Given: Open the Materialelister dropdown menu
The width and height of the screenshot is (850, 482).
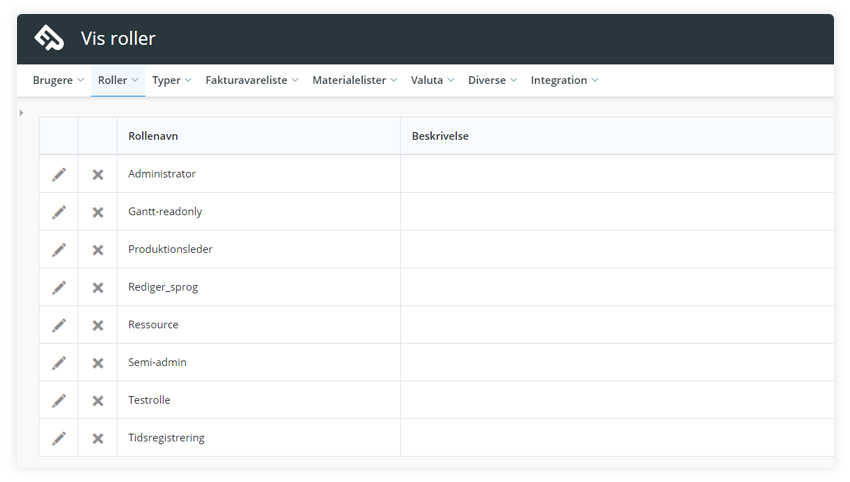Looking at the screenshot, I should point(355,80).
